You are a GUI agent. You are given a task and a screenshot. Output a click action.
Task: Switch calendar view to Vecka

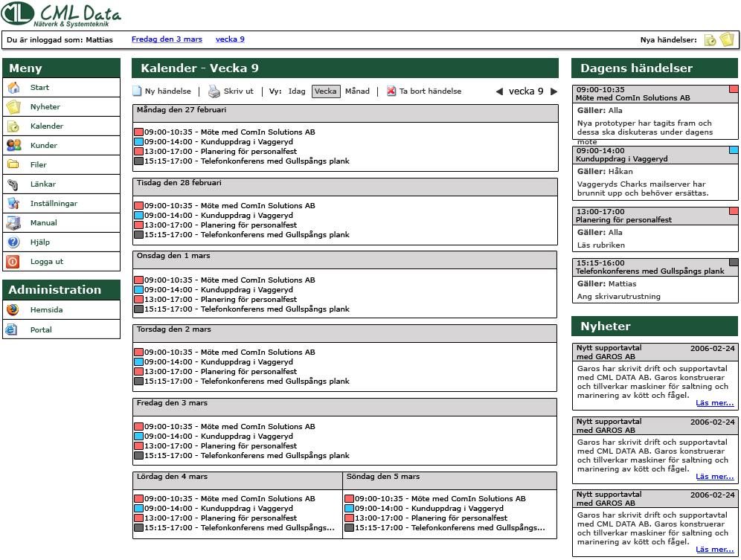(x=326, y=91)
